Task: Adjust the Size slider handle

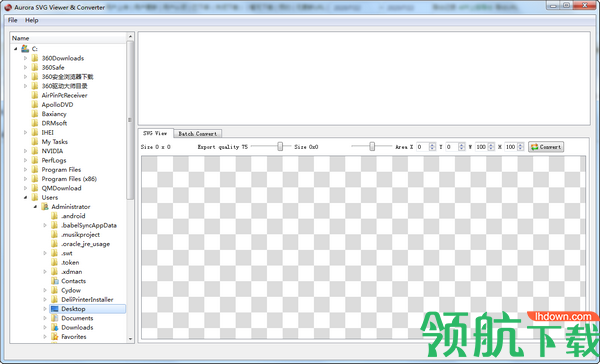Action: 372,147
